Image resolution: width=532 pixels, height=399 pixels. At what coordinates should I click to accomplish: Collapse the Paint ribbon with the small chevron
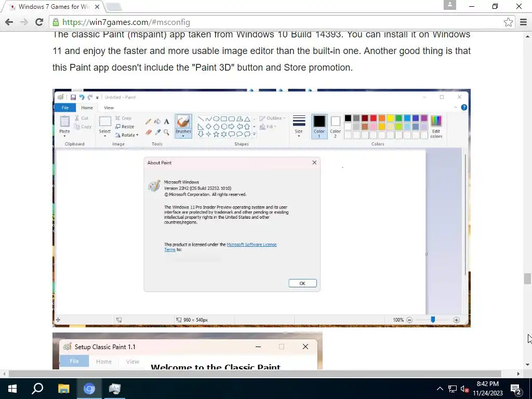455,108
